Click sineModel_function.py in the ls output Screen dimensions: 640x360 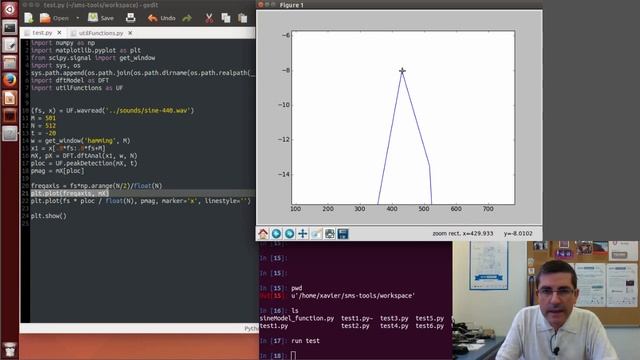tap(297, 318)
